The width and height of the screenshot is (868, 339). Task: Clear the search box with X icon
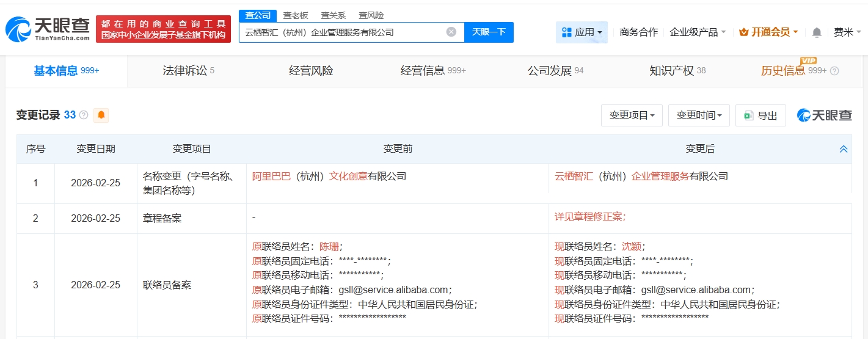point(451,32)
